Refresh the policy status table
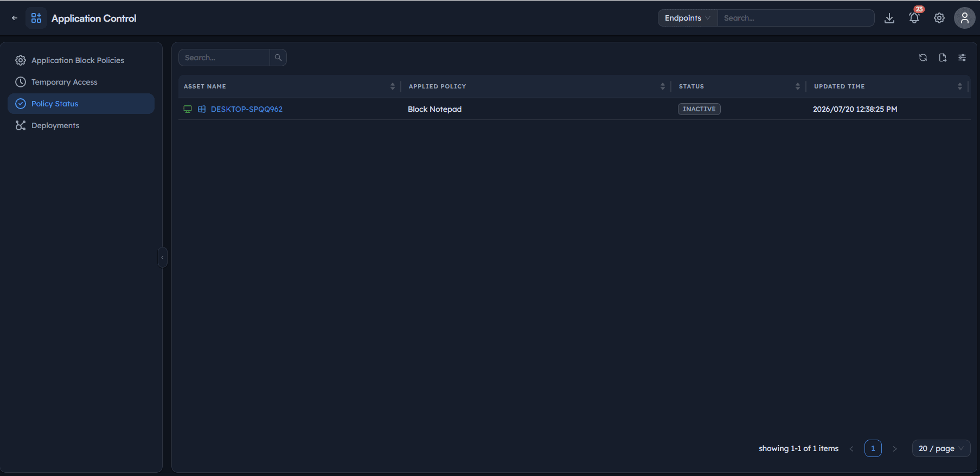This screenshot has height=476, width=980. click(923, 58)
